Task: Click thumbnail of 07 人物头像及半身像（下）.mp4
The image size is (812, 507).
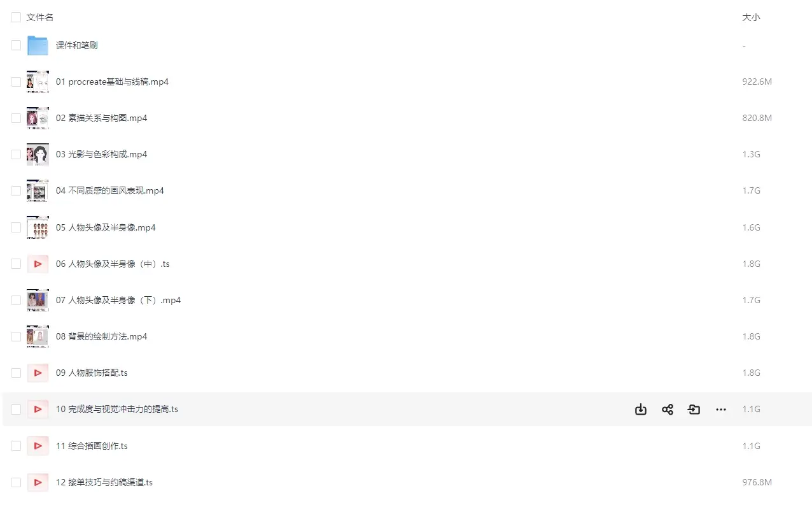Action: click(38, 300)
